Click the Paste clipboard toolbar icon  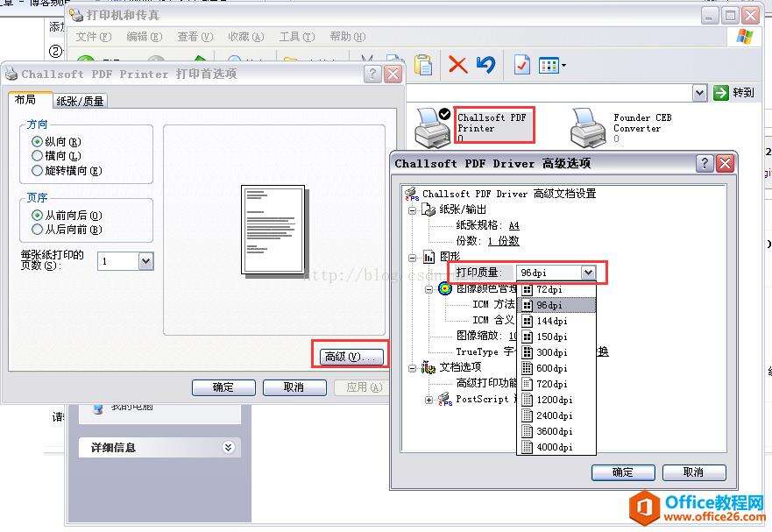point(423,65)
